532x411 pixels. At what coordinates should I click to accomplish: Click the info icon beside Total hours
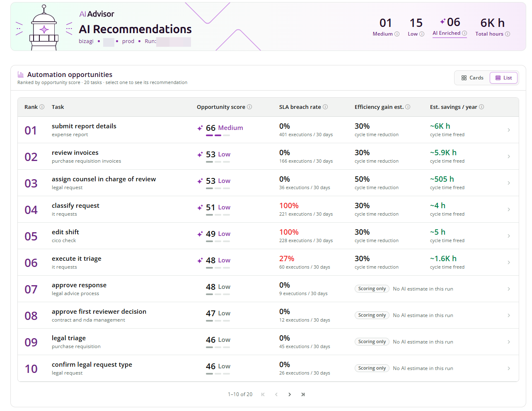(508, 34)
